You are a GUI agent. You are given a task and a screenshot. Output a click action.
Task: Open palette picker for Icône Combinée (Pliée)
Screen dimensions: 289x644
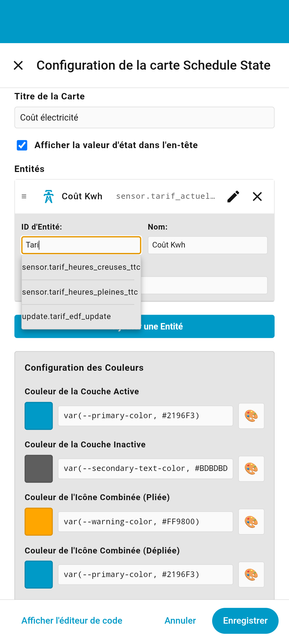coord(251,522)
